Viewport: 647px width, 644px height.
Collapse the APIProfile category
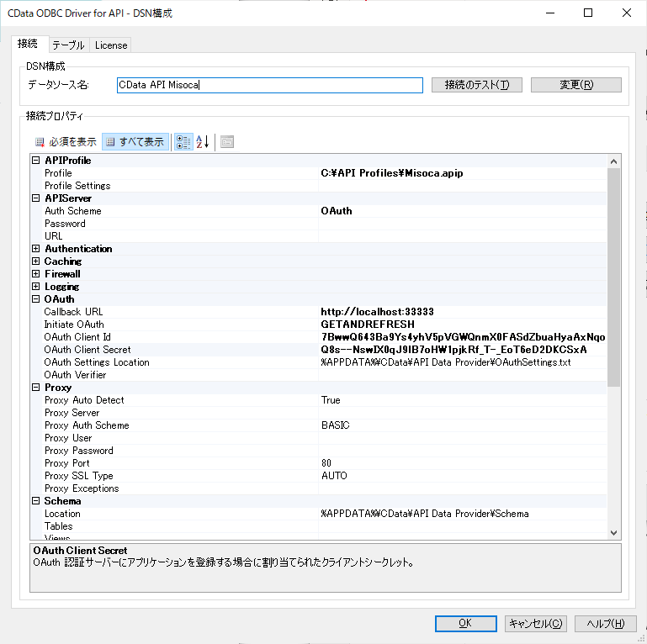[36, 161]
